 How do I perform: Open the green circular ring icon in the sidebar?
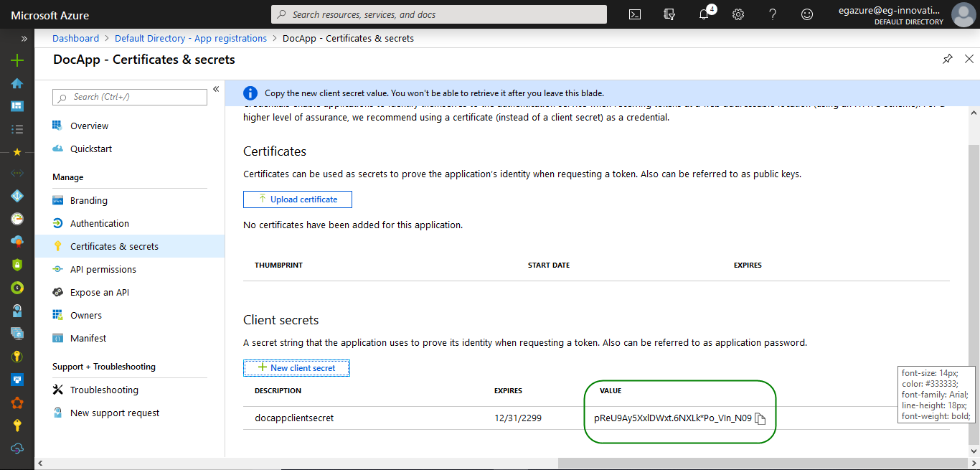click(17, 288)
